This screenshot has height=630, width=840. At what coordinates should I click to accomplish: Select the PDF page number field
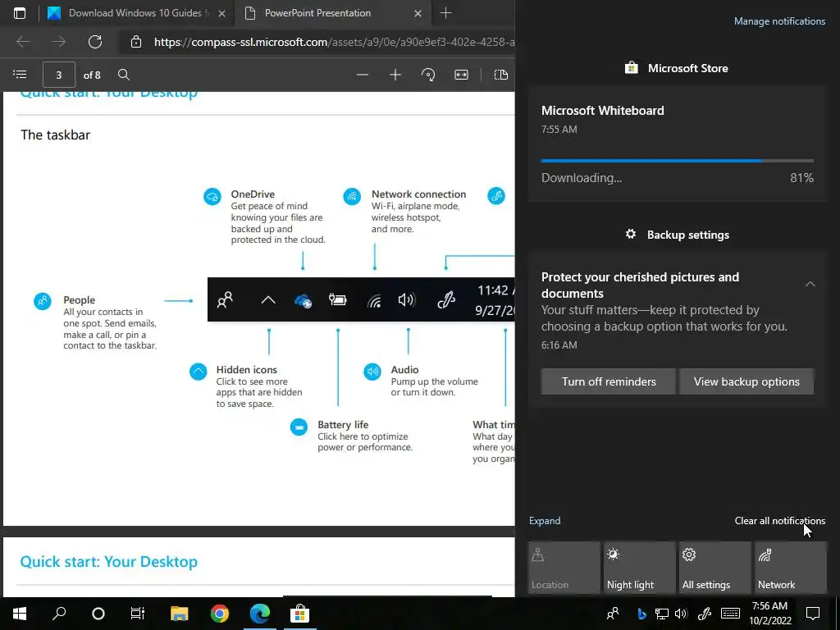point(59,75)
